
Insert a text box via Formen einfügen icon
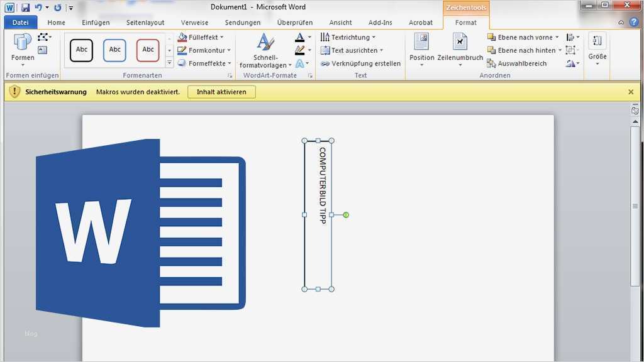(42, 50)
